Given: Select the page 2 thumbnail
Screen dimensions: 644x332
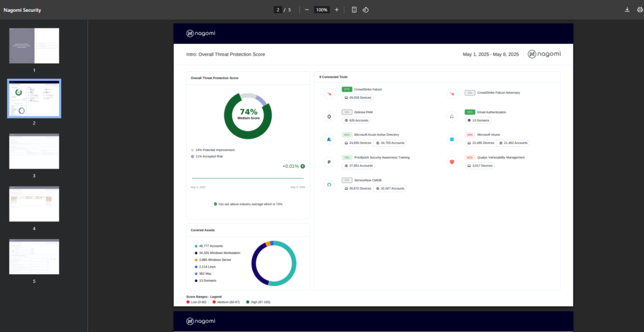Looking at the screenshot, I should point(34,99).
